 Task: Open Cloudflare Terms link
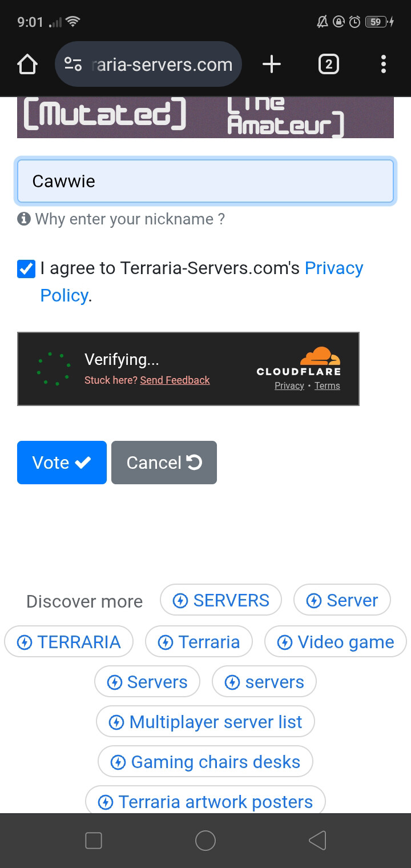tap(327, 386)
